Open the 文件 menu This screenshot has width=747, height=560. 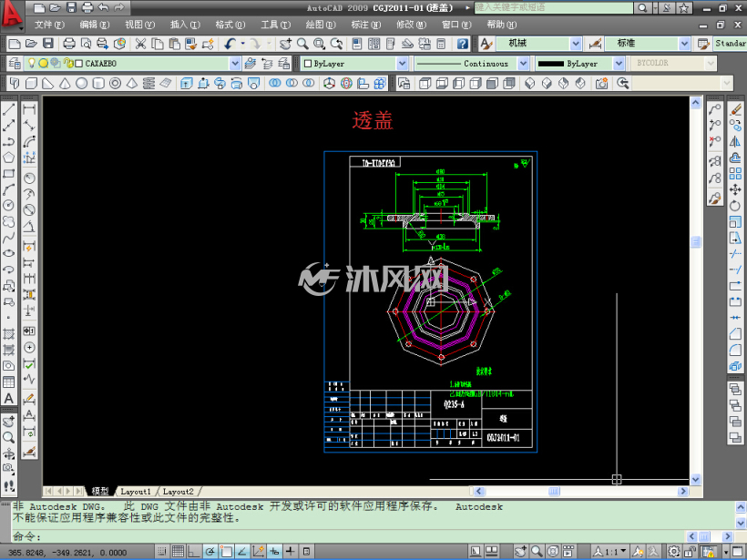click(49, 25)
